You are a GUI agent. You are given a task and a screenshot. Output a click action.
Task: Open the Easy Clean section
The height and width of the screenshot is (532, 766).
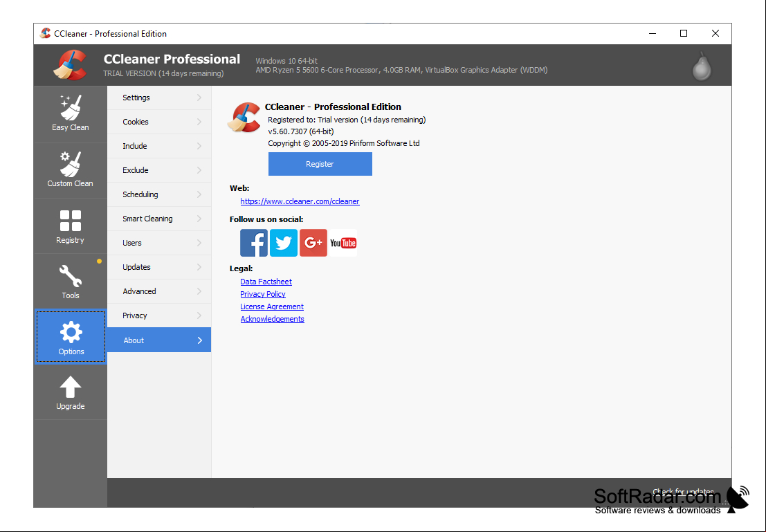pyautogui.click(x=71, y=114)
